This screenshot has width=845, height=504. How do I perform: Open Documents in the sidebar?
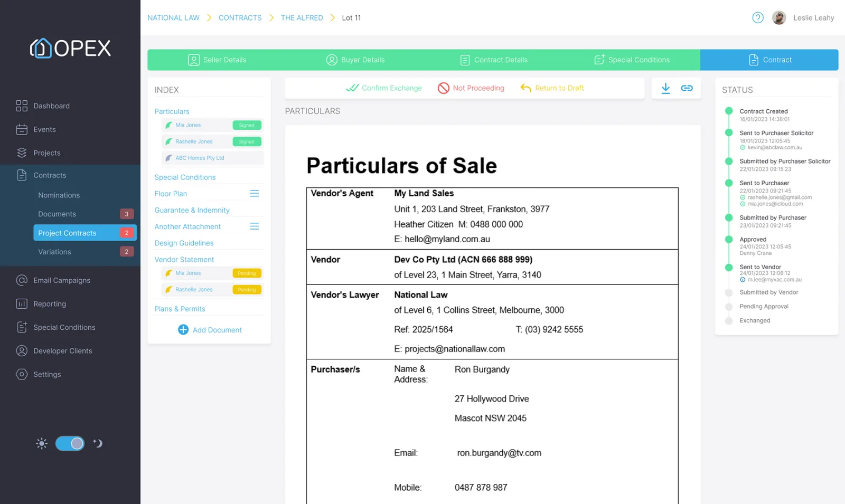[x=57, y=214]
